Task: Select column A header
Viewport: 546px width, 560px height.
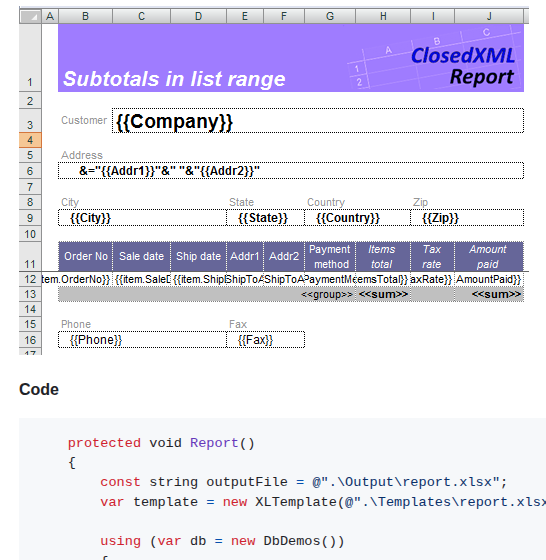Action: [x=50, y=16]
